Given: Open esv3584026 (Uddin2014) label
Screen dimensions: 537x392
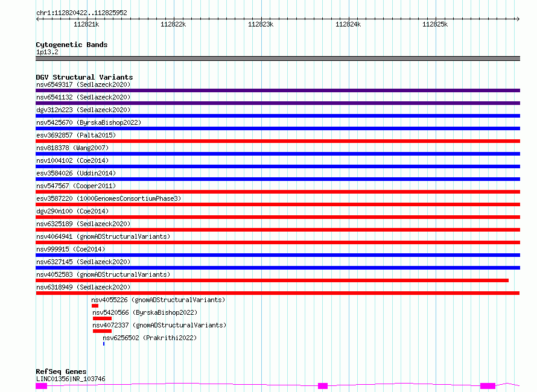Looking at the screenshot, I should click(76, 173).
